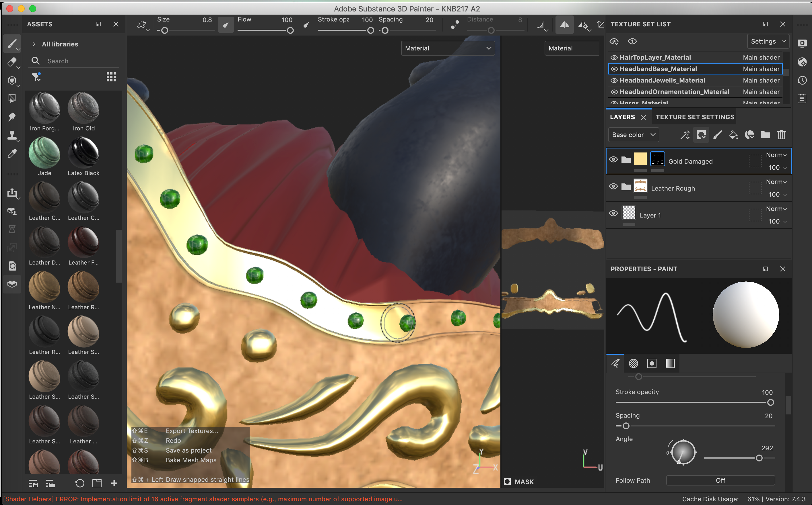Open the Base color channel dropdown

(633, 135)
